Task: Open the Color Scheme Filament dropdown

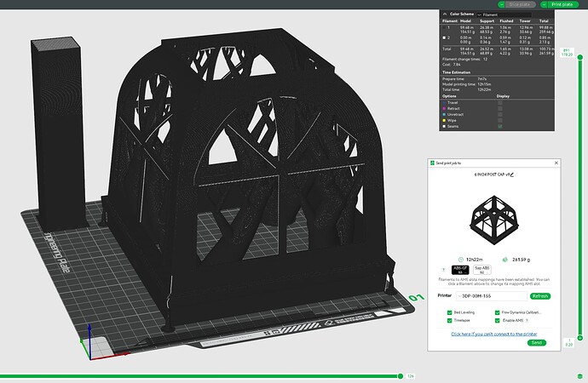Action: pyautogui.click(x=504, y=14)
